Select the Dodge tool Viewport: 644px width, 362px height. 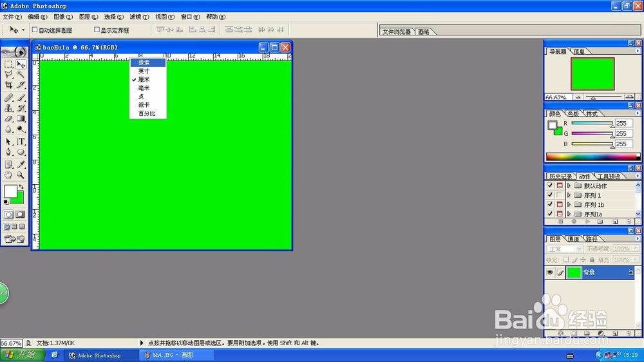[x=21, y=129]
